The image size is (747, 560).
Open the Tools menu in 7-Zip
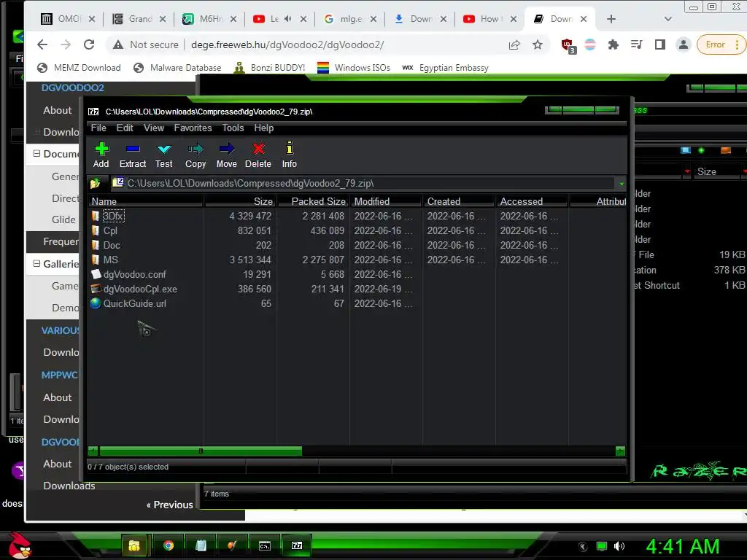coord(233,128)
